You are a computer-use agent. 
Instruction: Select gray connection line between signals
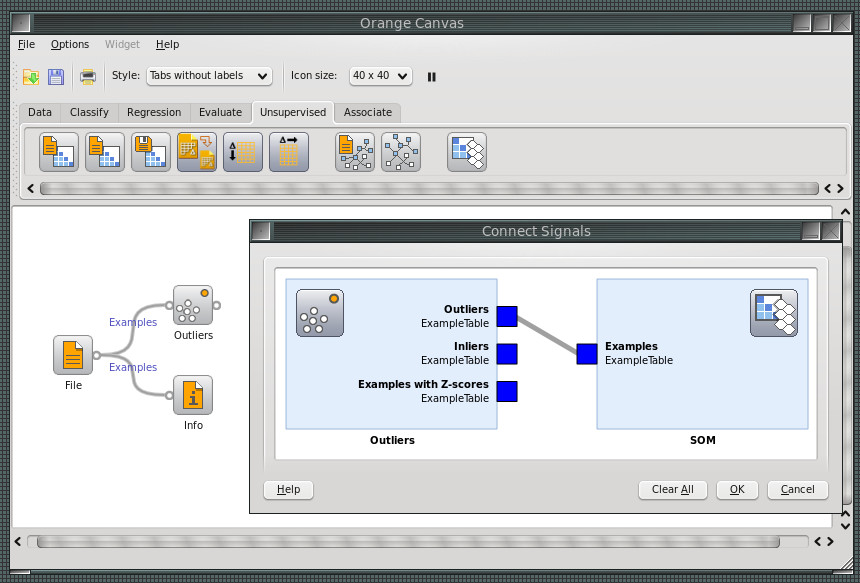[547, 335]
